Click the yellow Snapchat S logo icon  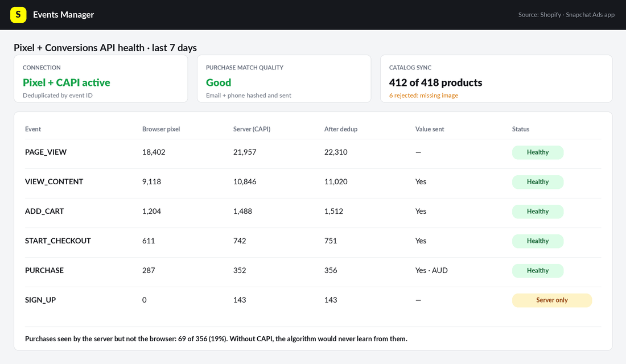click(x=18, y=15)
